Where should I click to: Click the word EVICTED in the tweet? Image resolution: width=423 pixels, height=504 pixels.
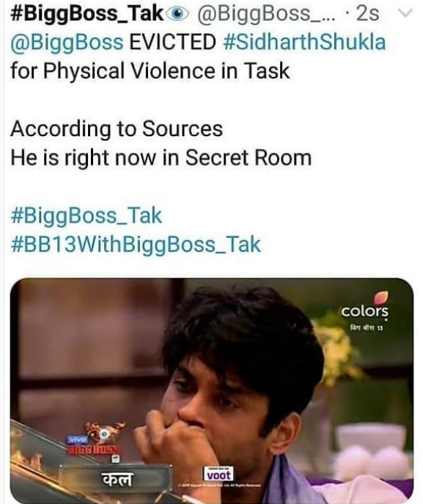(x=173, y=42)
